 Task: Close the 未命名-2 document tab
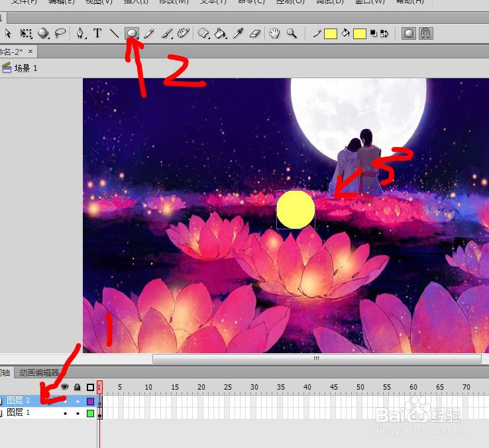[x=30, y=52]
